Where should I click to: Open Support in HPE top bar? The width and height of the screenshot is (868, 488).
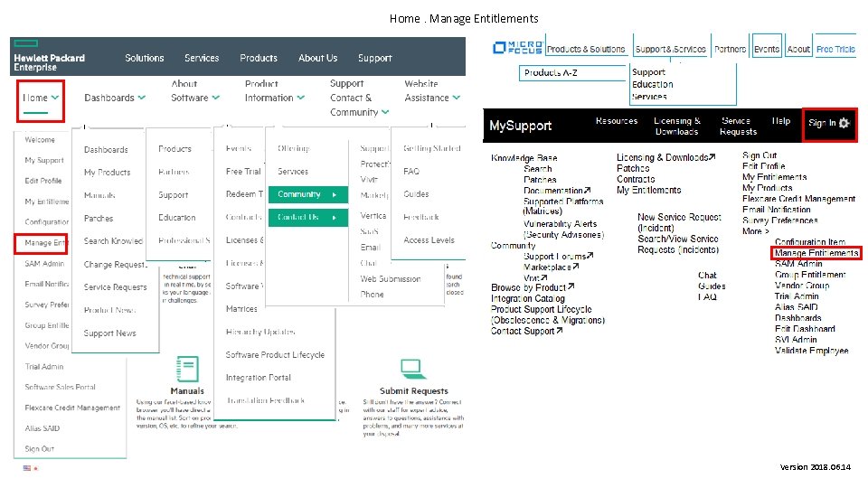click(374, 58)
